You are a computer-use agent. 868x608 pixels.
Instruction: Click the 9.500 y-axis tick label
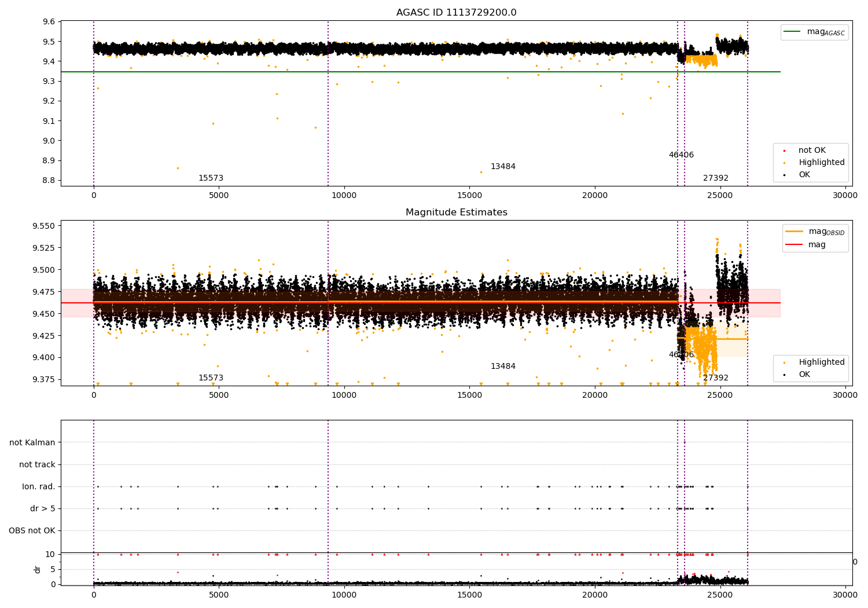[x=45, y=270]
